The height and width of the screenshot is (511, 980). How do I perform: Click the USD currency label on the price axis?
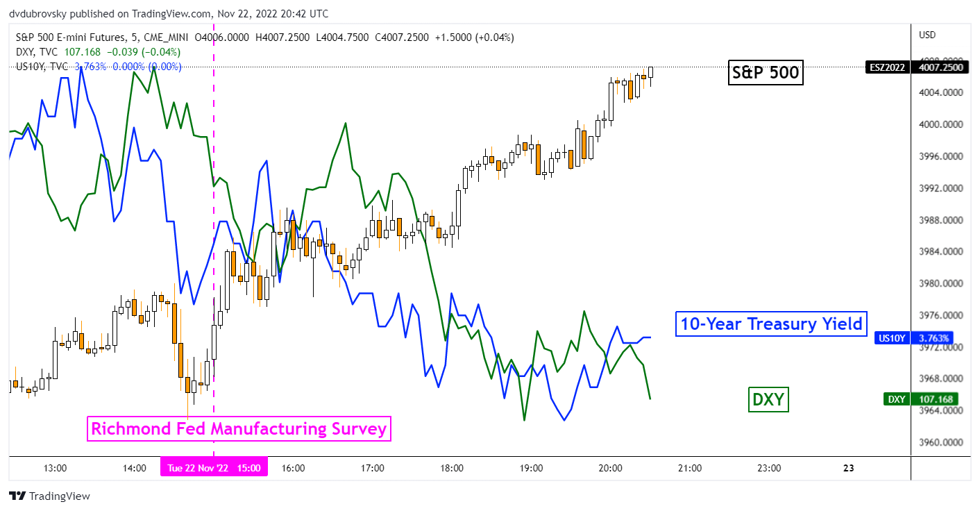(x=927, y=35)
